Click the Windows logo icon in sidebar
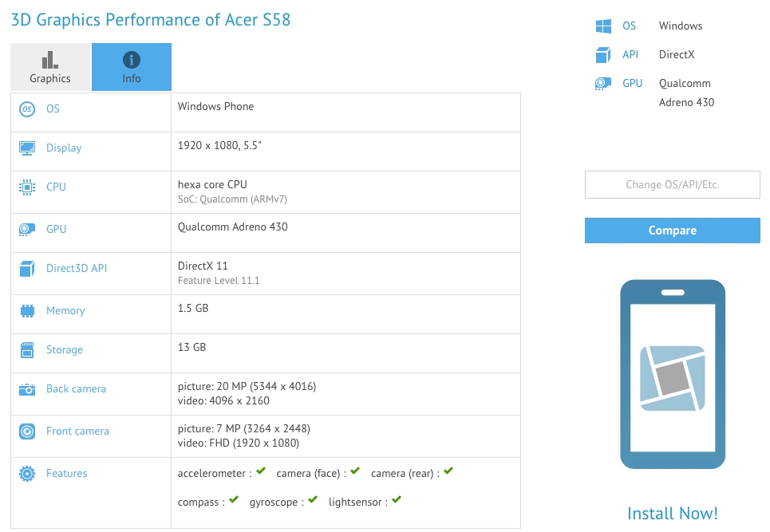The image size is (770, 532). [603, 26]
